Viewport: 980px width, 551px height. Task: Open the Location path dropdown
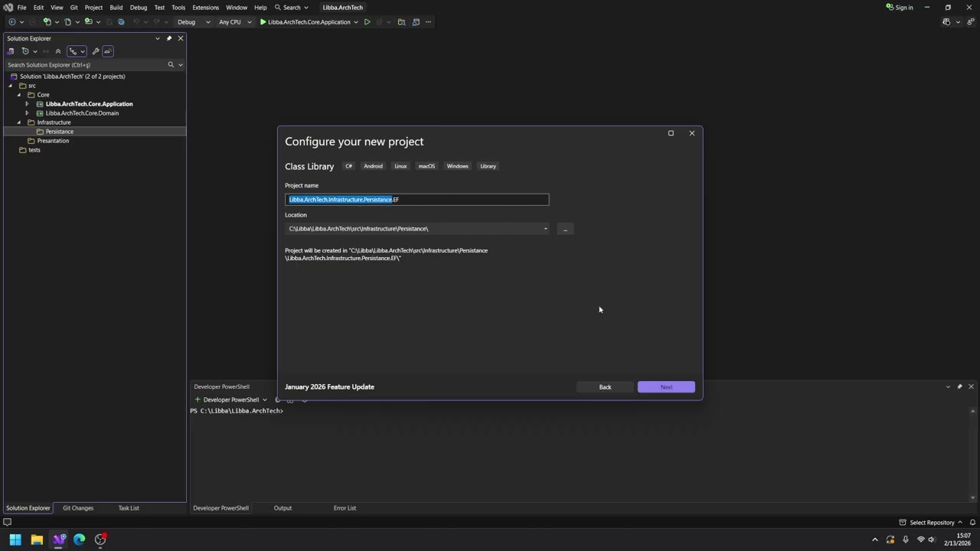pos(545,229)
